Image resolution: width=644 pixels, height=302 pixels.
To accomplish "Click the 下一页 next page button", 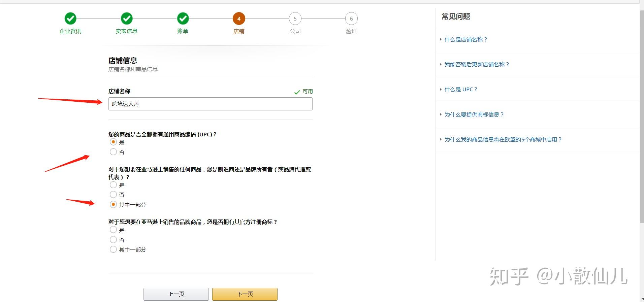I will coord(245,294).
